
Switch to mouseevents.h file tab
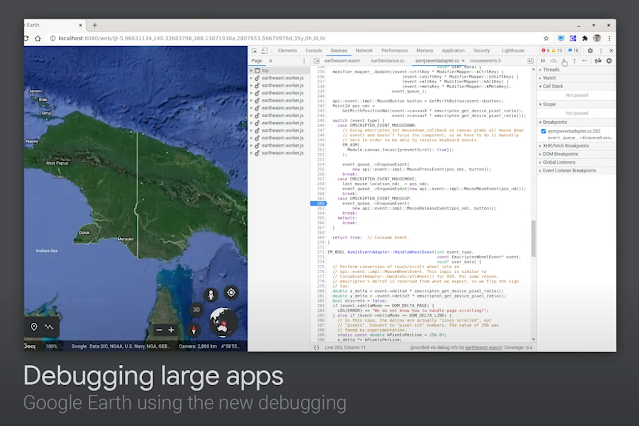(485, 61)
